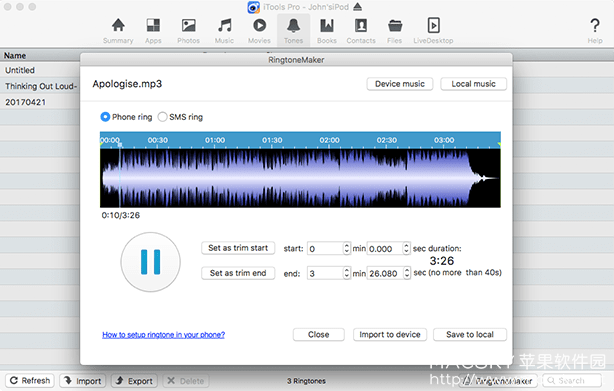Close the RingtoneMaker dialog
The image size is (614, 391).
[x=319, y=335]
